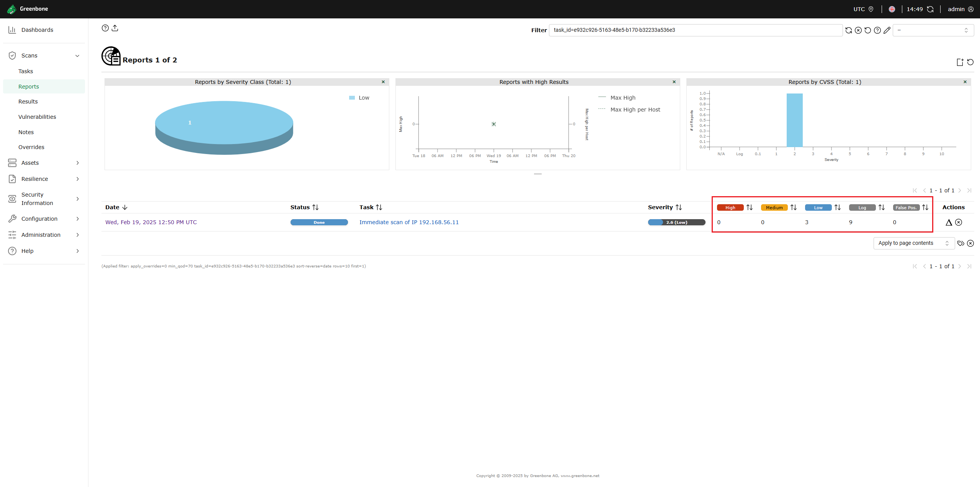Click the help icon above the Reports title
This screenshot has height=487, width=980.
(x=105, y=28)
